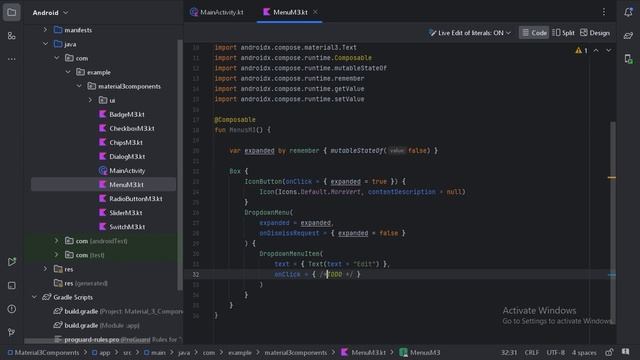Expand the com (test) package

coord(56,255)
